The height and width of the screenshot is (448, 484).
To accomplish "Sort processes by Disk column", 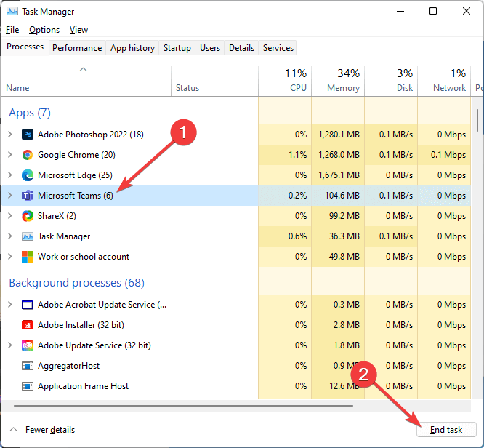I will 391,81.
